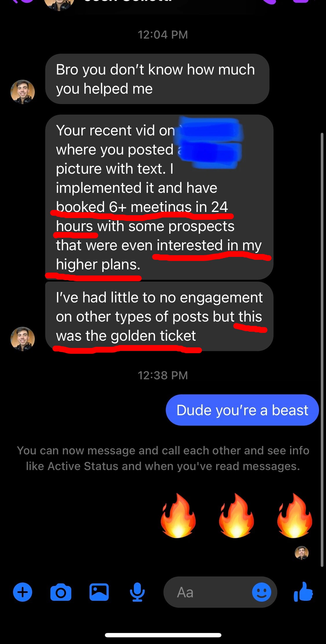Open the emoji picker in message field
This screenshot has height=644, width=326.
[261, 592]
